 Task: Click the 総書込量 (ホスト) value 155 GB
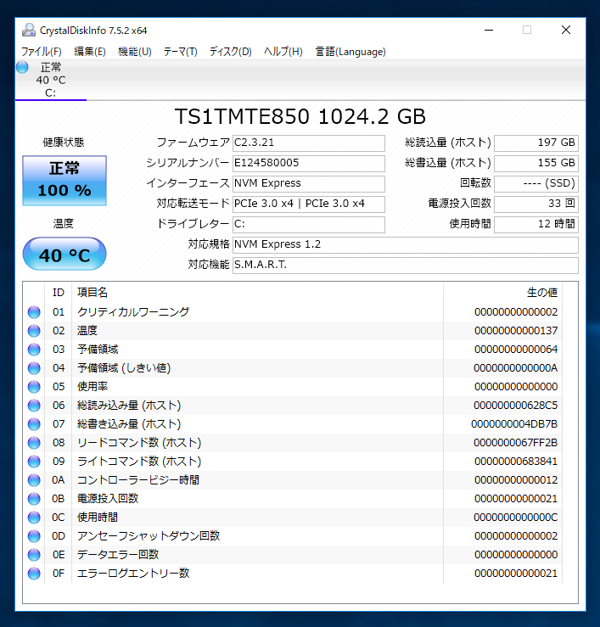(536, 164)
